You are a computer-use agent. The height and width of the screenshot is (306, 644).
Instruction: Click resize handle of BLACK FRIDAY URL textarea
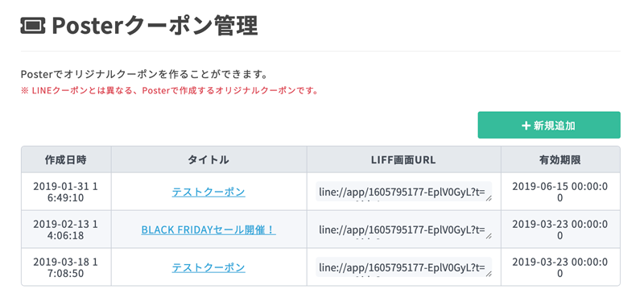pyautogui.click(x=489, y=236)
